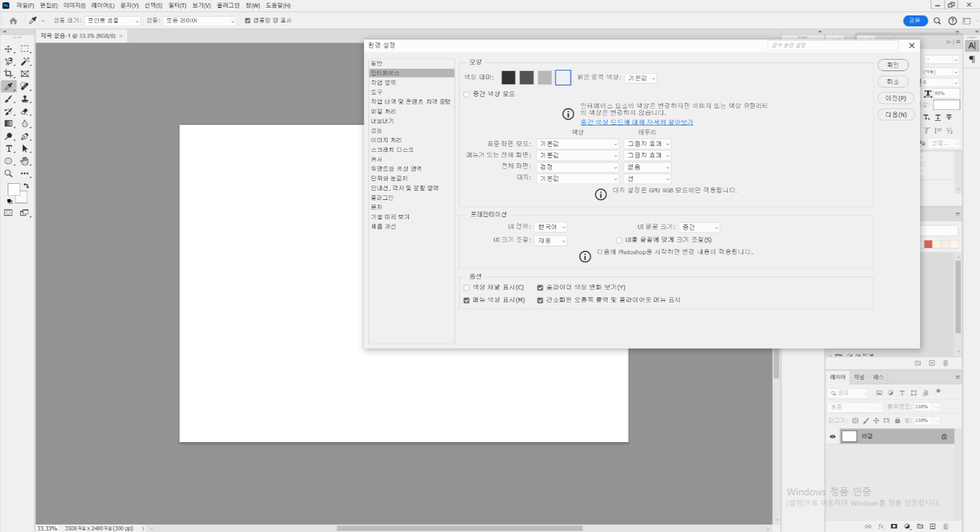Choose the darkest color theme swatch
The height and width of the screenshot is (532, 980).
click(x=508, y=77)
